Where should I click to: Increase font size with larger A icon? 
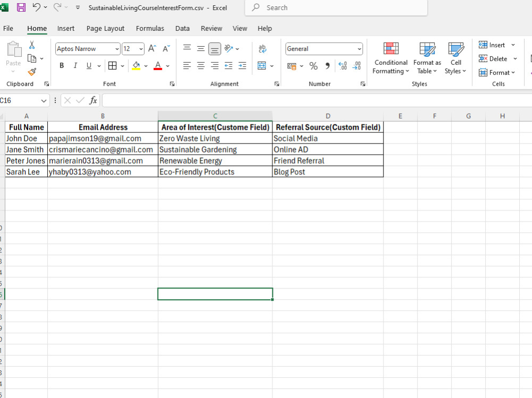click(x=152, y=48)
